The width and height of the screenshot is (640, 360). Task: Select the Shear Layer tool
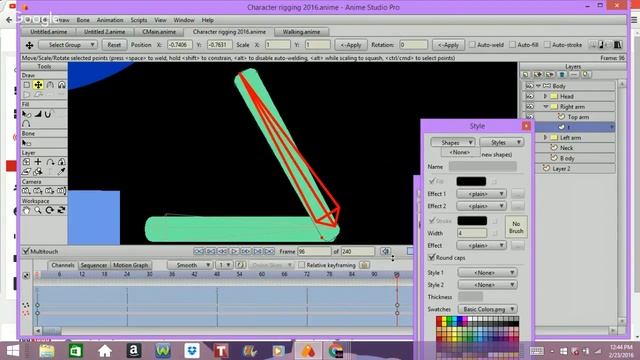[27, 172]
